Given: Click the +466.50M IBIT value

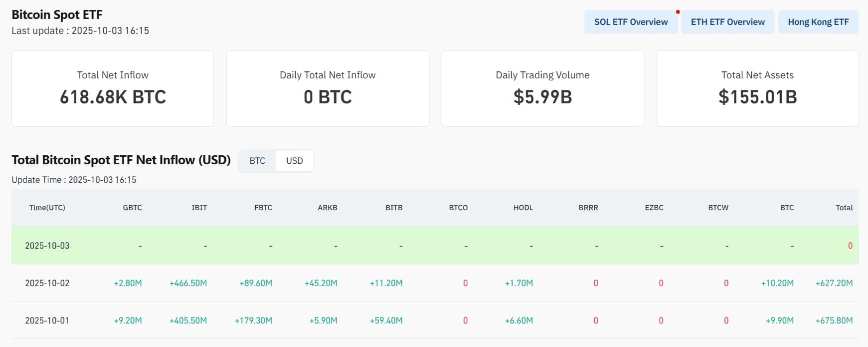Looking at the screenshot, I should click(188, 283).
